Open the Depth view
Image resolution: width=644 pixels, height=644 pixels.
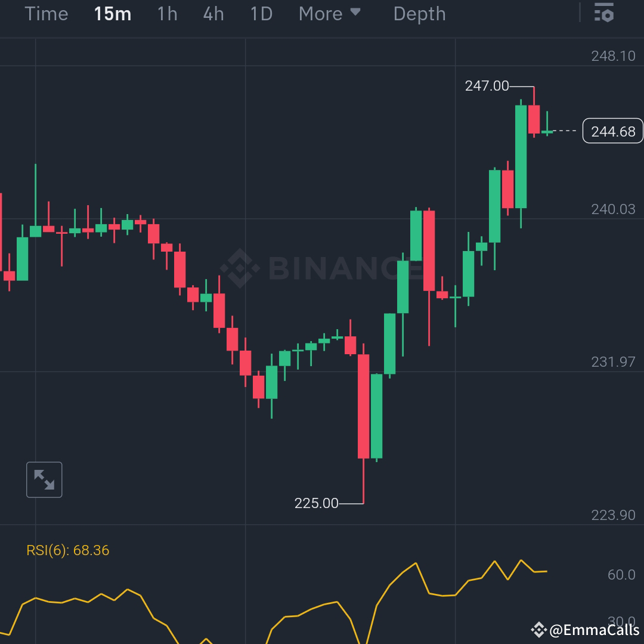[419, 14]
